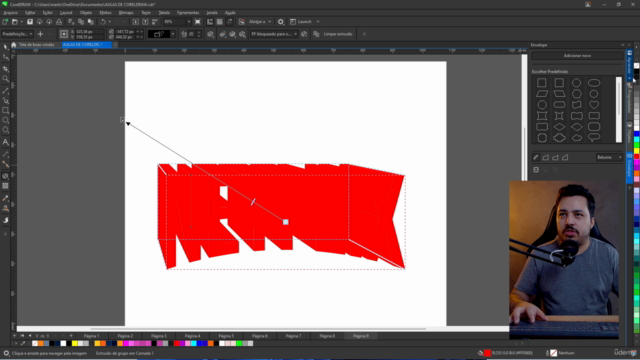Click the Import icon
Image resolution: width=640 pixels, height=360 pixels.
pyautogui.click(x=136, y=22)
